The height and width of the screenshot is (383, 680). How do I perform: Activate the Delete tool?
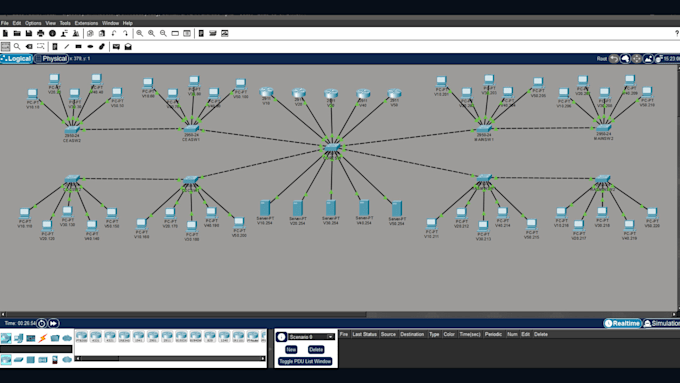point(29,46)
